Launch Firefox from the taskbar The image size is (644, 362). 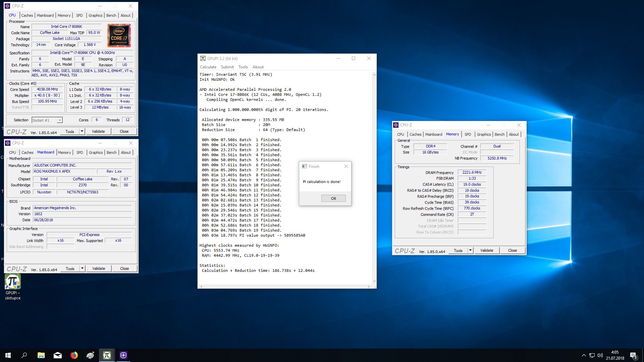click(74, 355)
